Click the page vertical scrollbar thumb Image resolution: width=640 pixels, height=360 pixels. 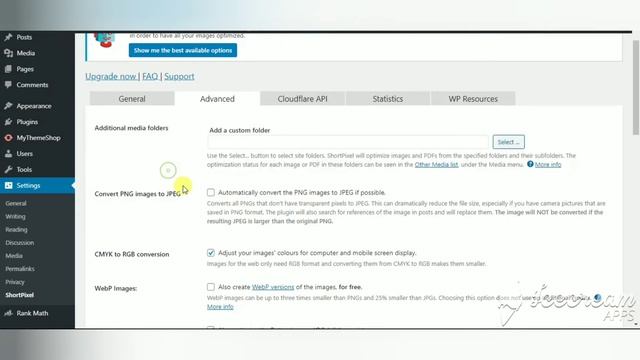(636, 87)
